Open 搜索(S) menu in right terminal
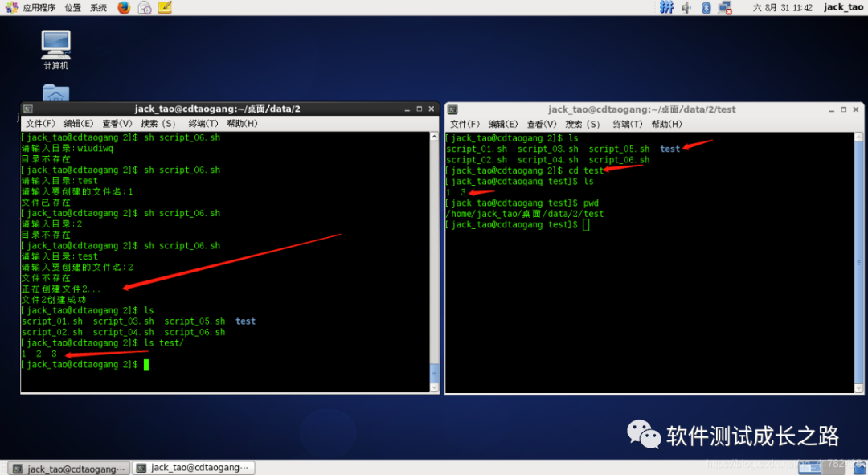Image resolution: width=868 pixels, height=475 pixels. (583, 124)
